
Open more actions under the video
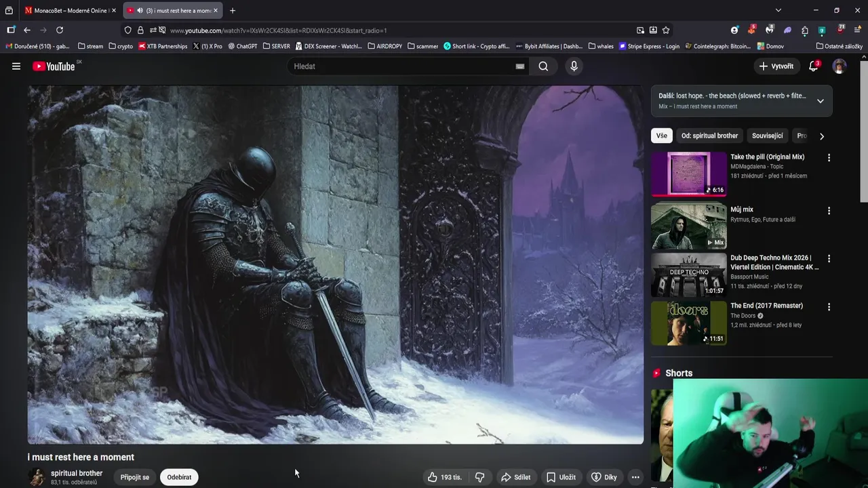(x=635, y=477)
